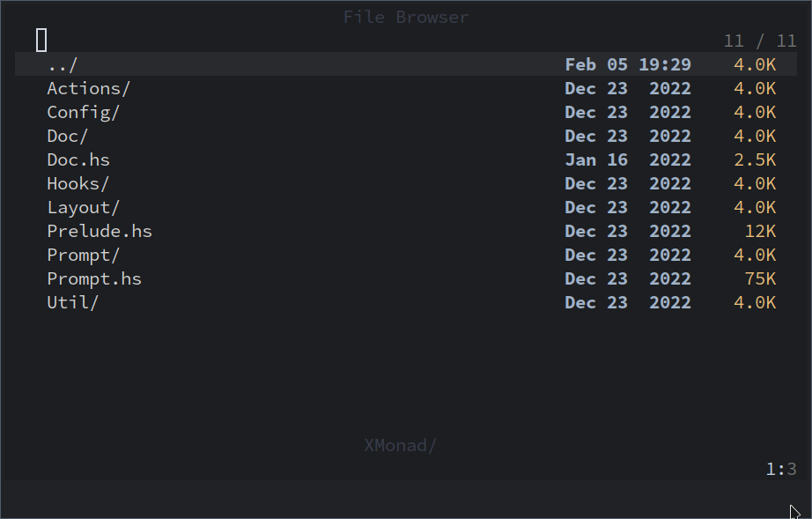
Task: Click the 11 / 11 item counter
Action: 759,41
